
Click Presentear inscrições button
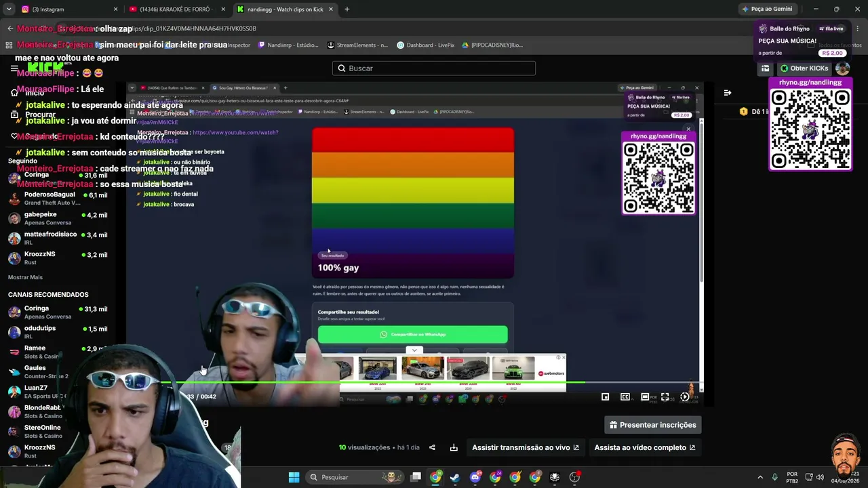(x=653, y=425)
